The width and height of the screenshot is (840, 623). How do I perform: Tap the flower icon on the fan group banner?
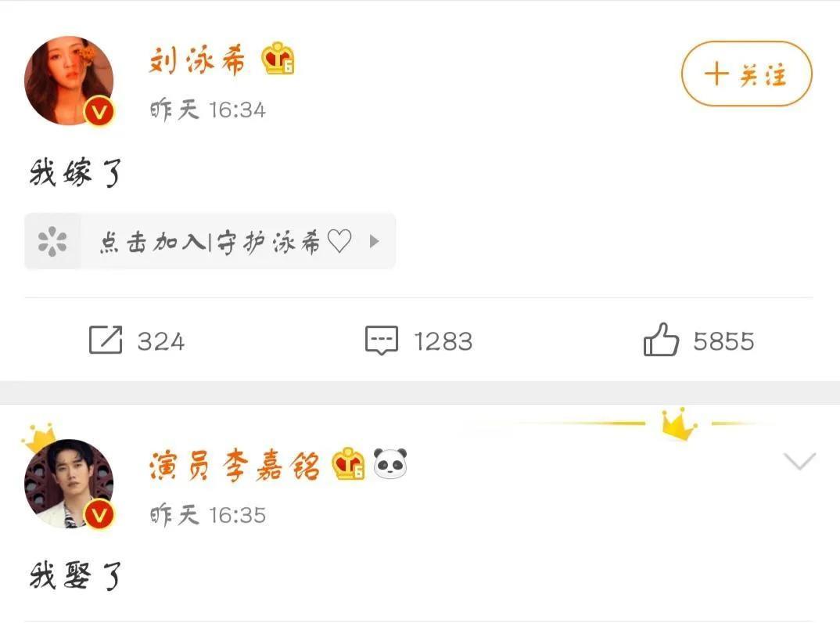click(x=52, y=241)
